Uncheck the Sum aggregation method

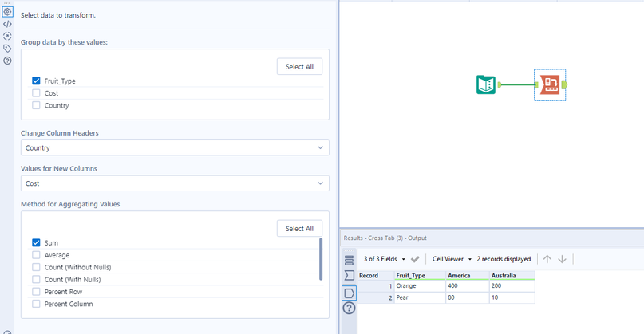[x=36, y=243]
